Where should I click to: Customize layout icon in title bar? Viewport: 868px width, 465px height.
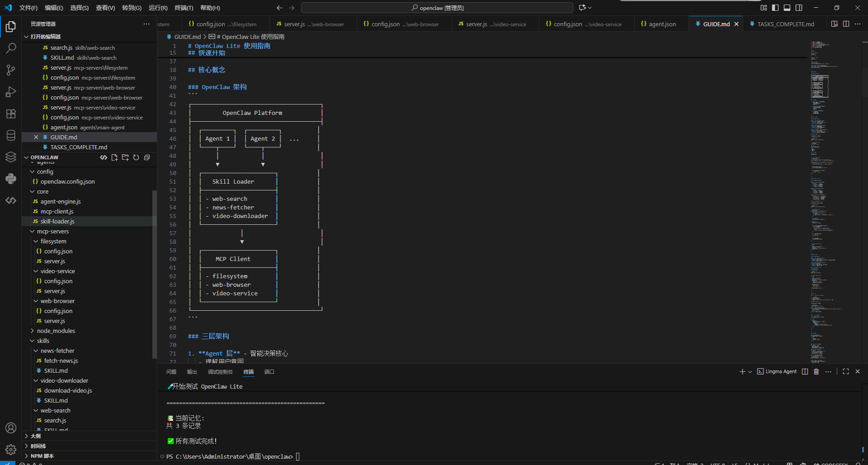point(764,8)
